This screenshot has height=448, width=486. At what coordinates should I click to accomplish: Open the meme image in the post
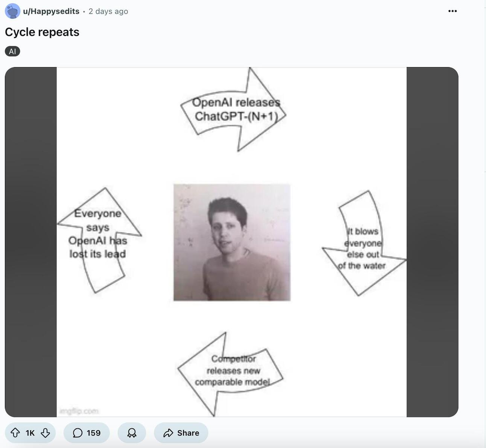[231, 242]
